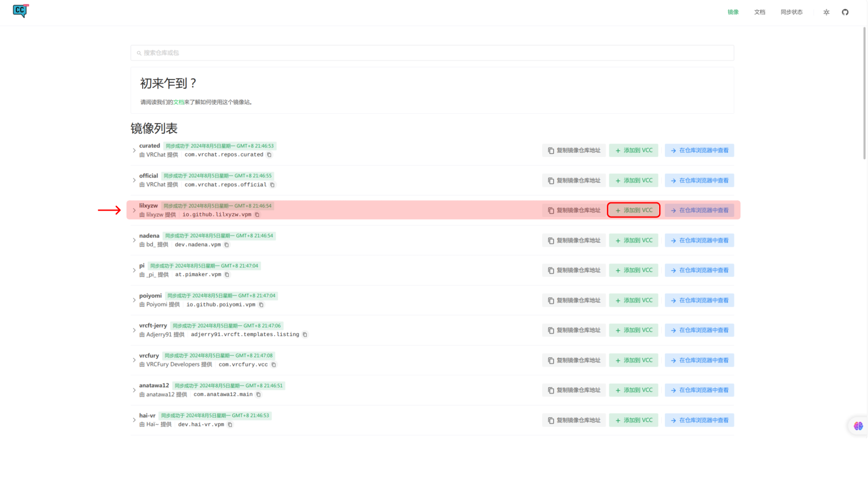This screenshot has height=488, width=868.
Task: Copy mirror repo address for lilxyzw
Action: click(574, 210)
